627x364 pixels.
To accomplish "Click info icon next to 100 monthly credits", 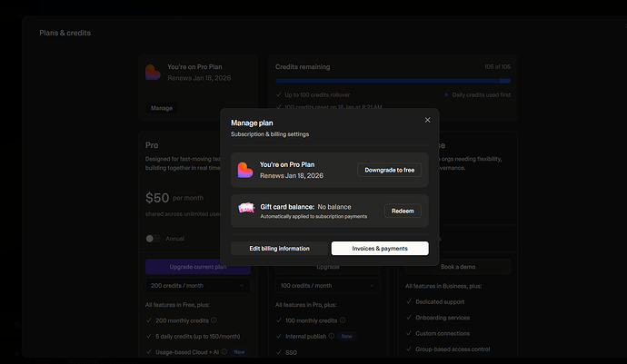I will click(343, 320).
